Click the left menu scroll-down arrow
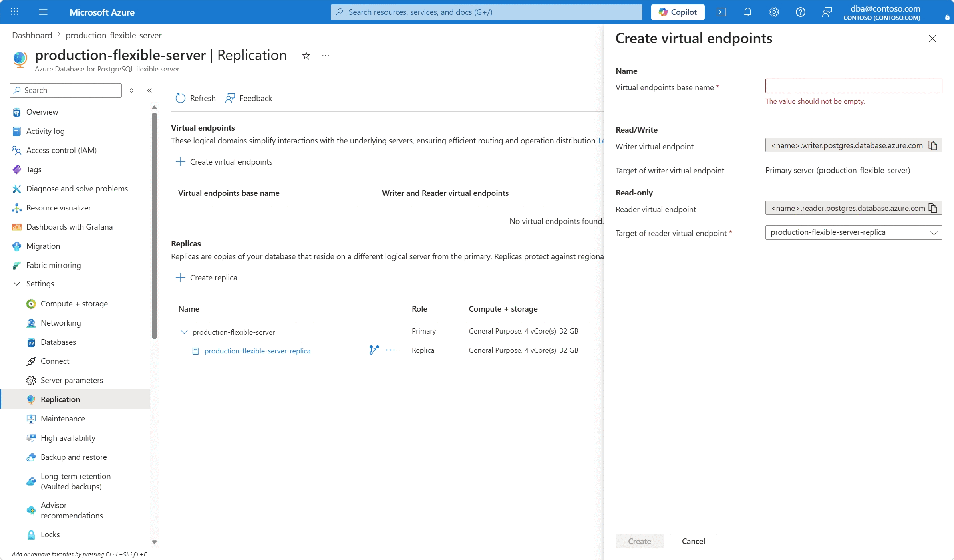This screenshot has width=954, height=560. [154, 542]
